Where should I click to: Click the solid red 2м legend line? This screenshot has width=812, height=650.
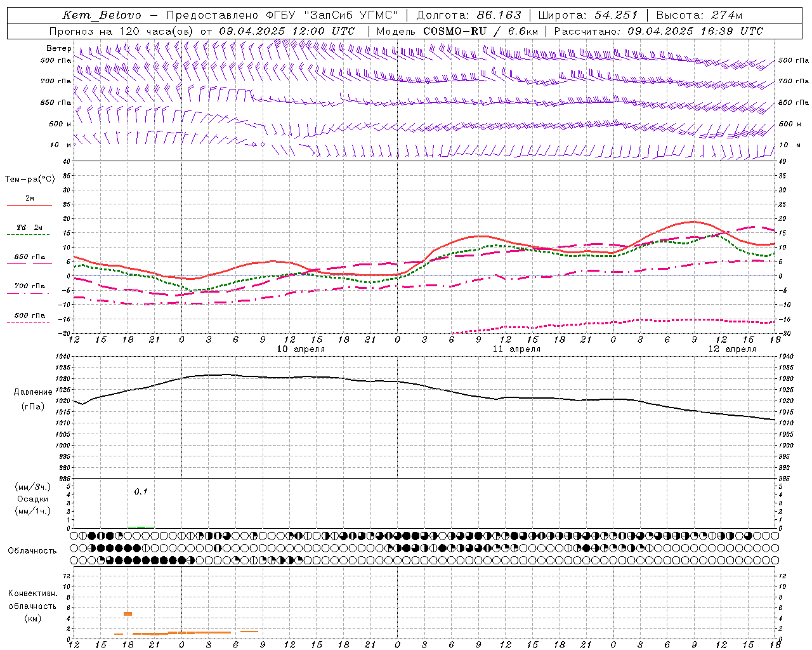coord(29,206)
